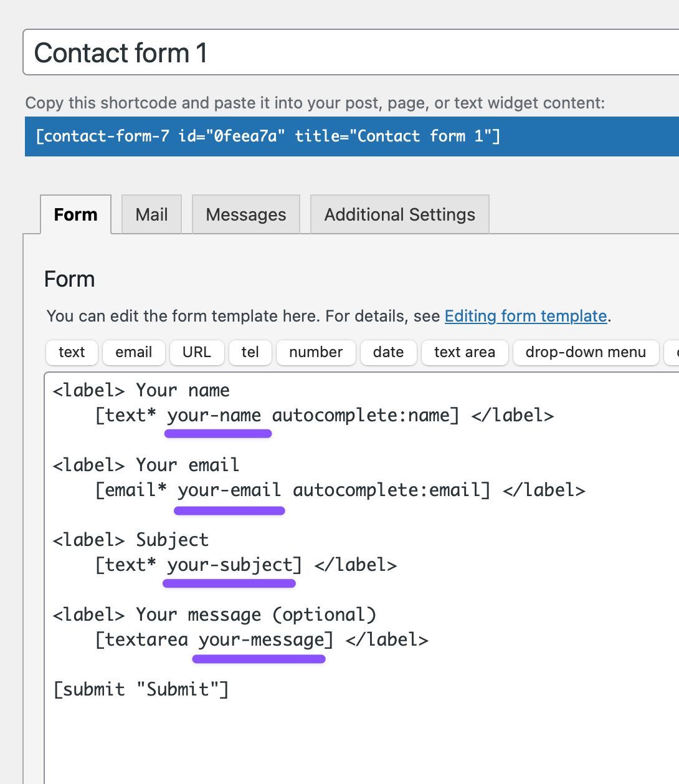The height and width of the screenshot is (784, 679).
Task: Insert a date tag
Action: pyautogui.click(x=389, y=352)
